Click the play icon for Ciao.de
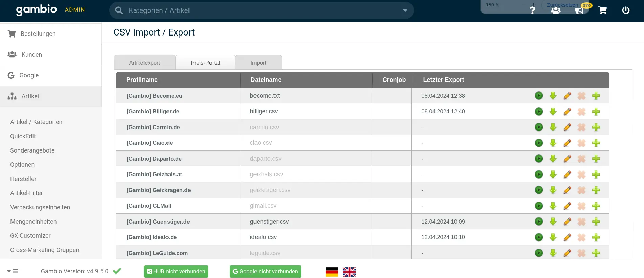This screenshot has width=644, height=278. [x=539, y=143]
